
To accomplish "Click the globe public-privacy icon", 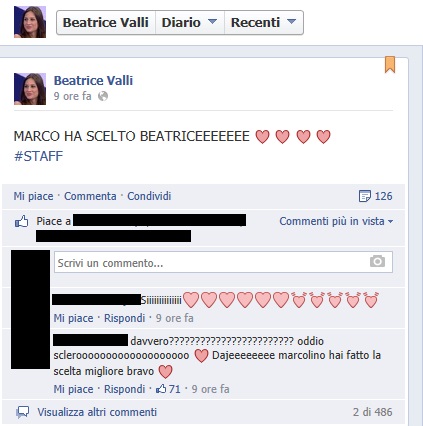I will [x=103, y=96].
